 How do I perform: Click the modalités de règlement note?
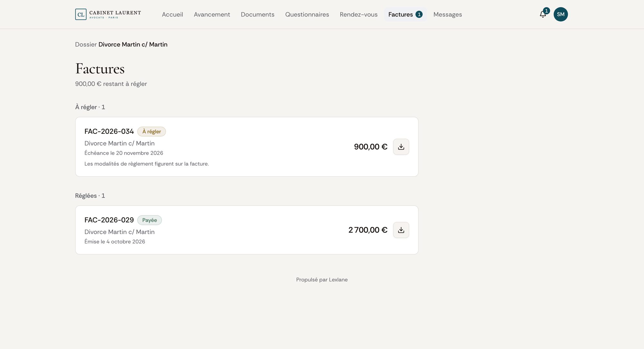[x=147, y=164]
